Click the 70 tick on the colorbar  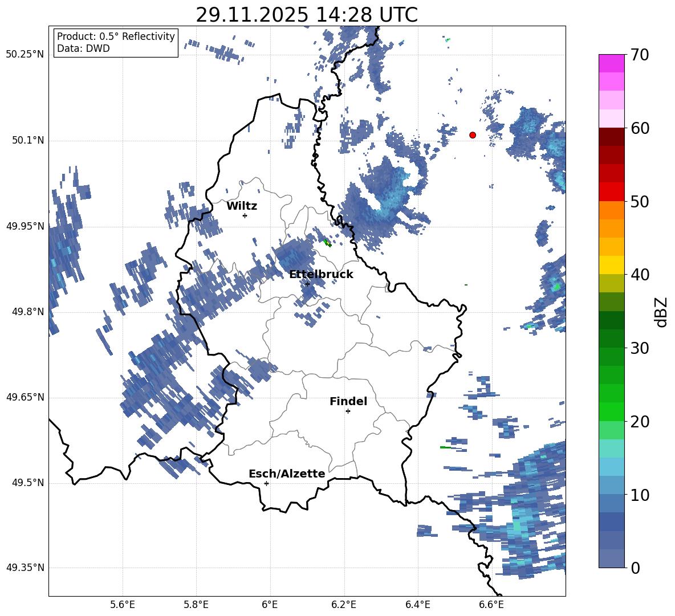[x=640, y=55]
